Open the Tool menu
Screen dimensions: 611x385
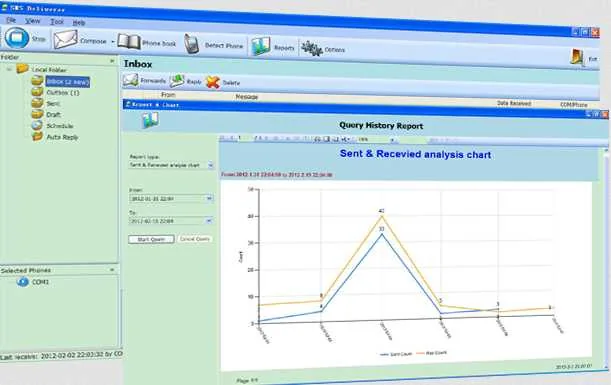click(x=57, y=21)
